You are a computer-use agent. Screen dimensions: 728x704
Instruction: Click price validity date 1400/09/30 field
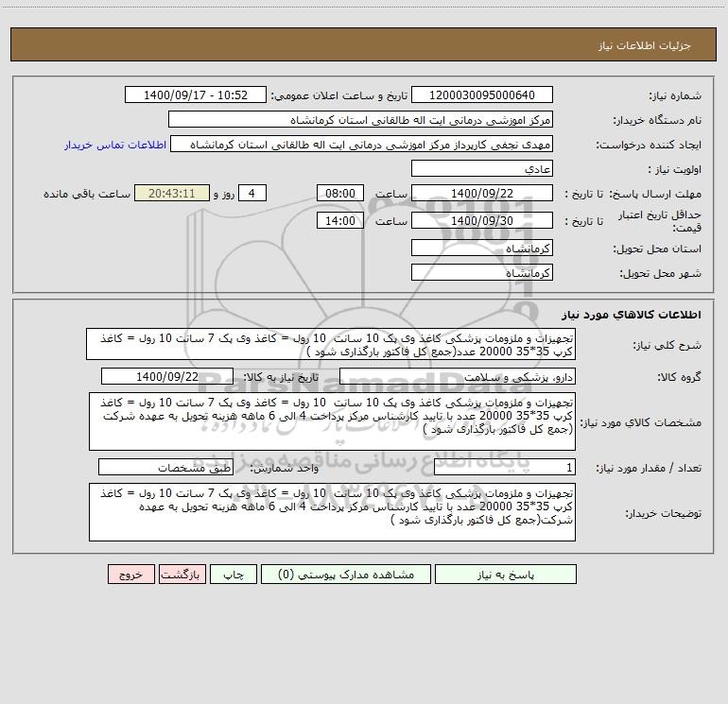point(482,220)
